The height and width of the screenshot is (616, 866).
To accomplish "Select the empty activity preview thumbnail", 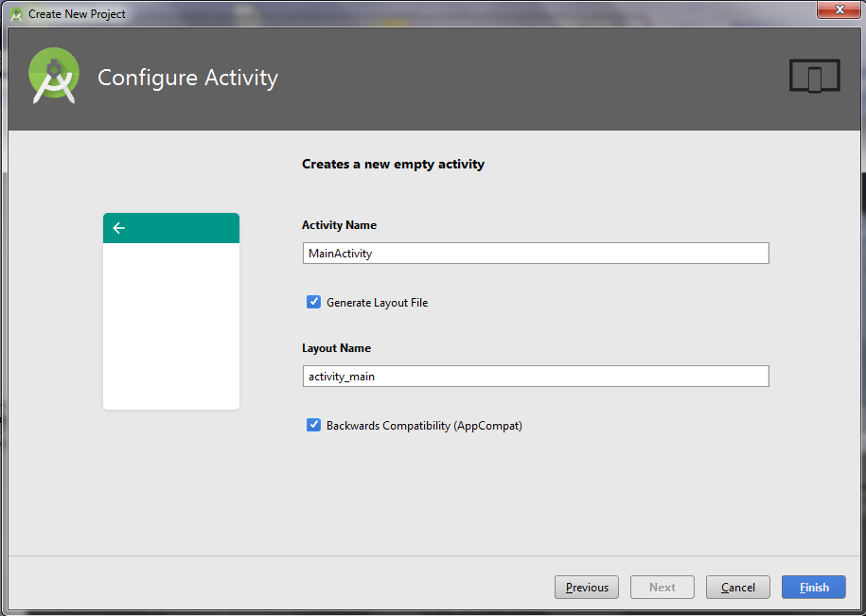I will pos(171,311).
